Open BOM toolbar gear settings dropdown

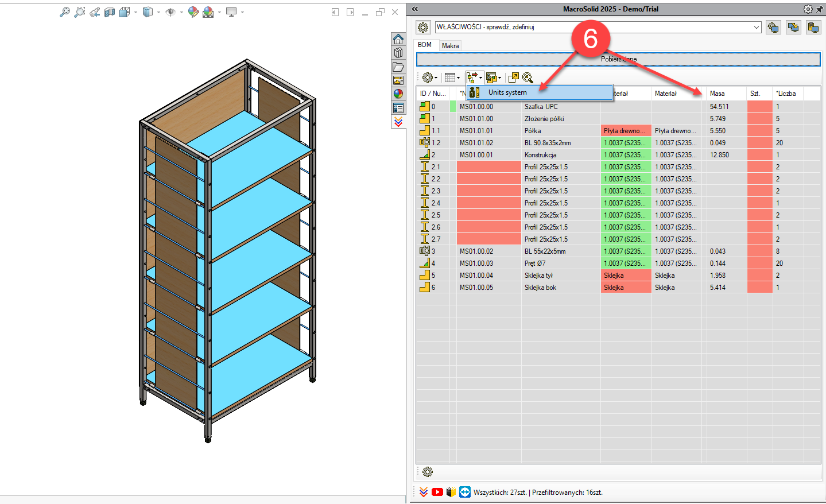[x=429, y=77]
